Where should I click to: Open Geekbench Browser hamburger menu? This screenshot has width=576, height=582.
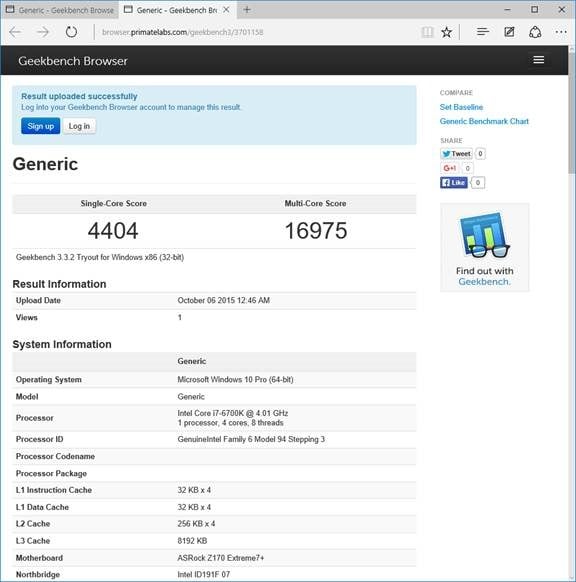[x=539, y=60]
